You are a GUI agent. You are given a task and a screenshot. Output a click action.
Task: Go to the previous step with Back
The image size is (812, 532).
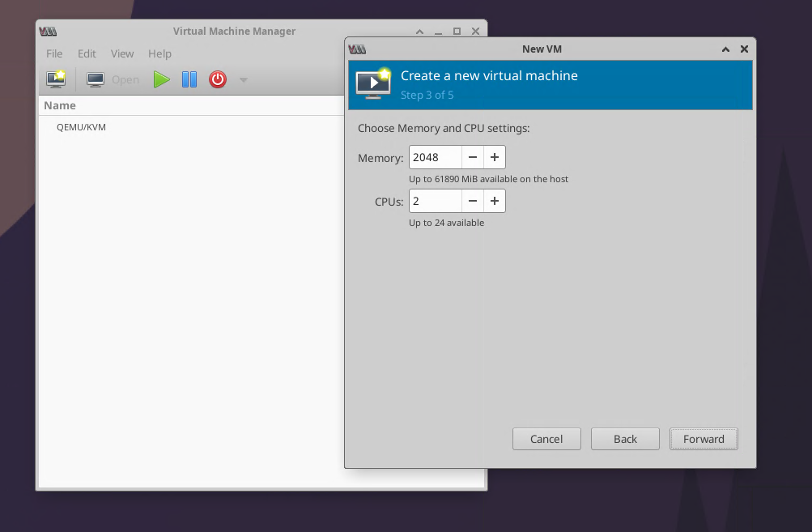[x=625, y=439]
